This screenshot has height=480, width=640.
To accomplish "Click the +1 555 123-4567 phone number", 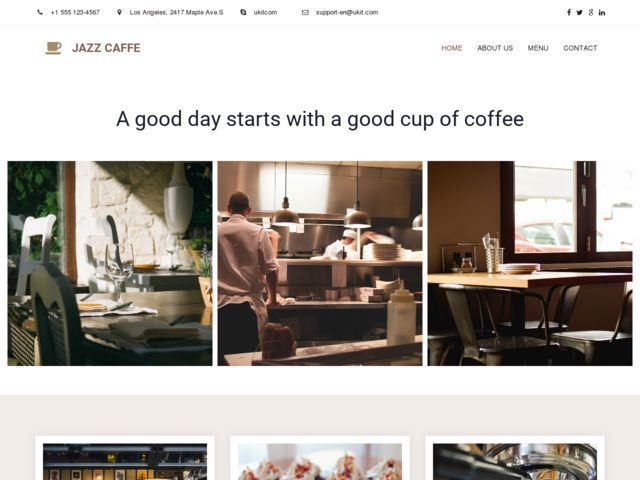I will (x=75, y=13).
